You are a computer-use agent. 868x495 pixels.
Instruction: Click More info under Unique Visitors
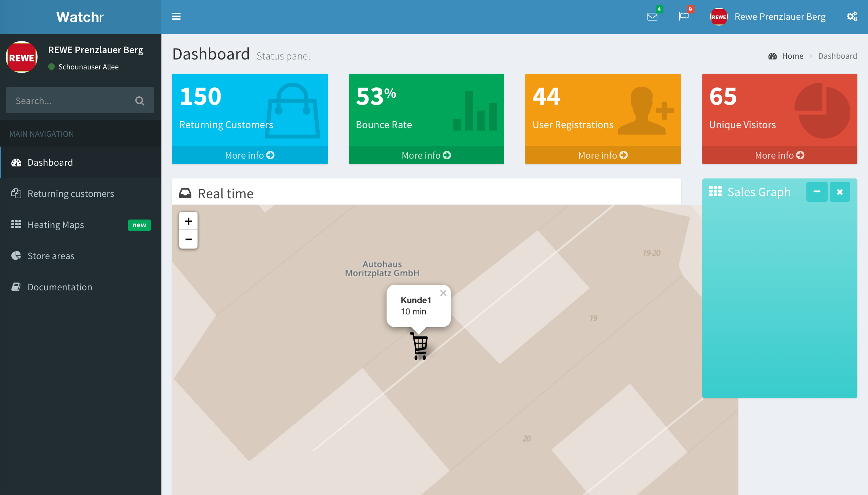pos(780,155)
